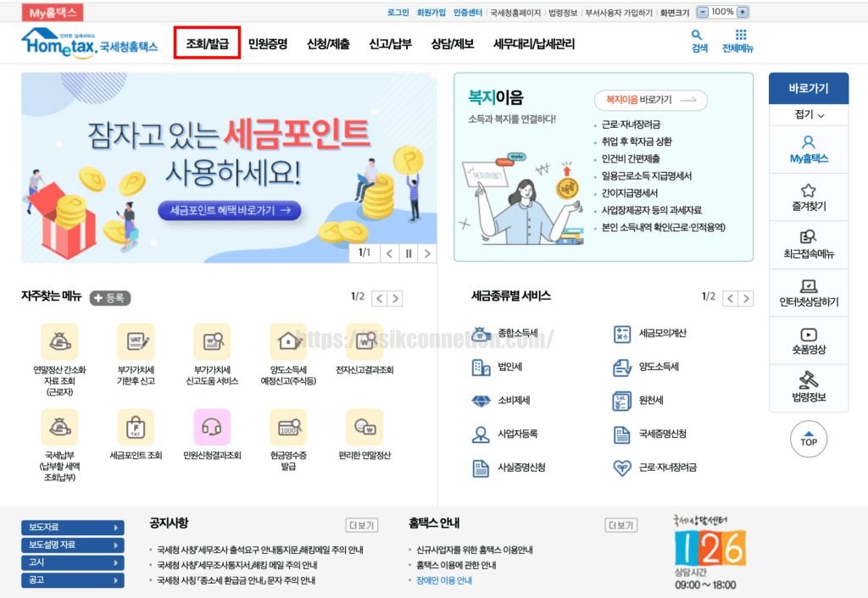
Task: Open 취업 후 학자금 상환 link
Action: click(x=637, y=141)
